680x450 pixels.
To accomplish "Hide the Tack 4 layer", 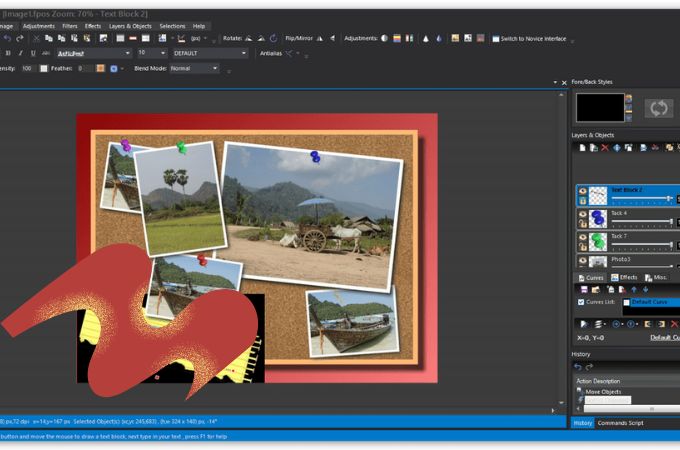I will (583, 214).
